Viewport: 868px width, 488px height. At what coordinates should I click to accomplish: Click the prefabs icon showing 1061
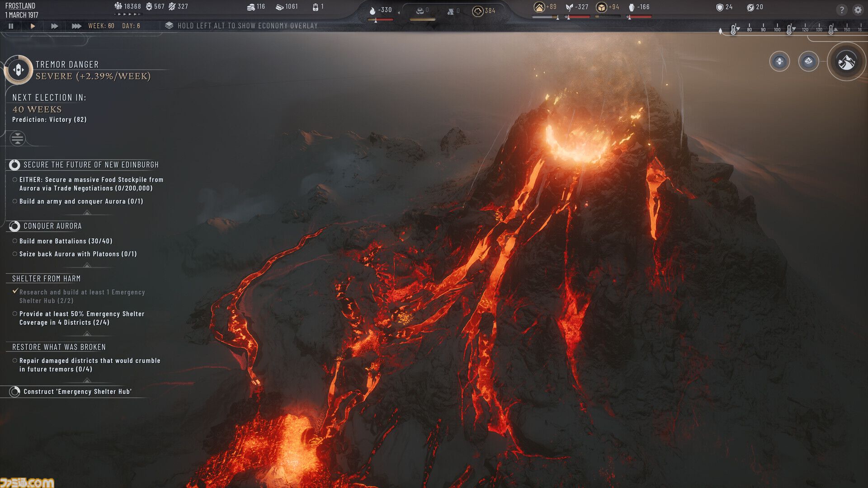pyautogui.click(x=279, y=7)
